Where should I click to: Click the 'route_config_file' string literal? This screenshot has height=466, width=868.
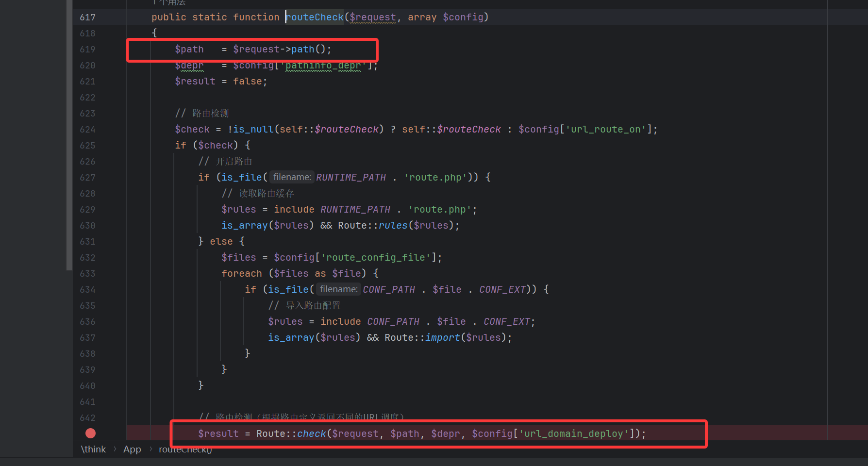point(376,257)
